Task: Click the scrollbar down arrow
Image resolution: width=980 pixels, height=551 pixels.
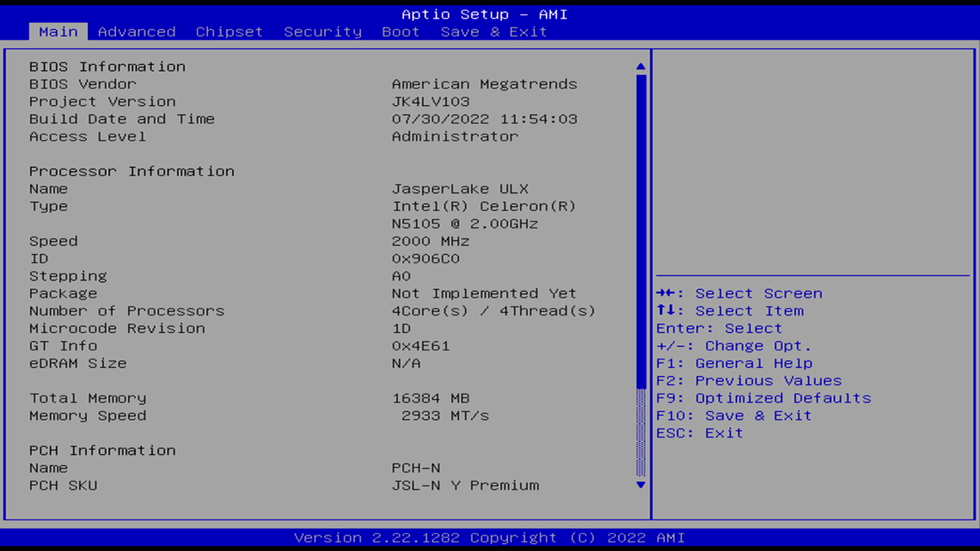Action: tap(641, 485)
